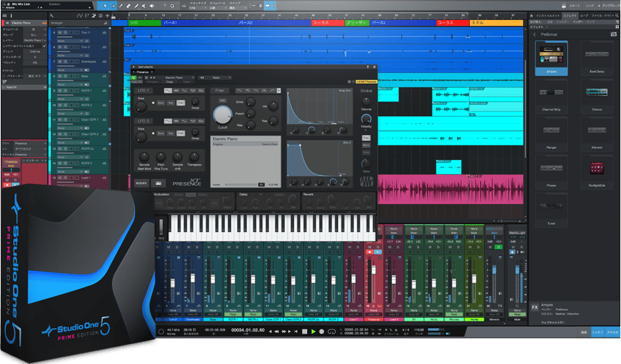Click the wrench track options icon
Screen dimensions: 621x364
[52, 16]
